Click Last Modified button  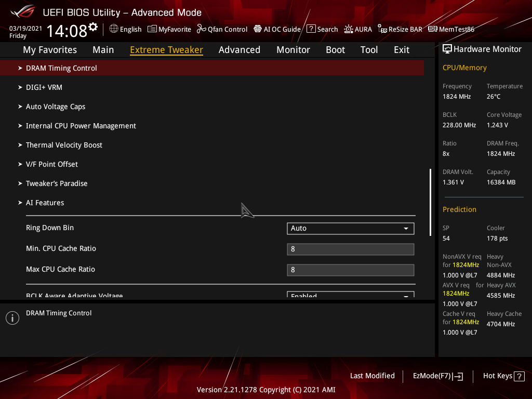(x=372, y=376)
